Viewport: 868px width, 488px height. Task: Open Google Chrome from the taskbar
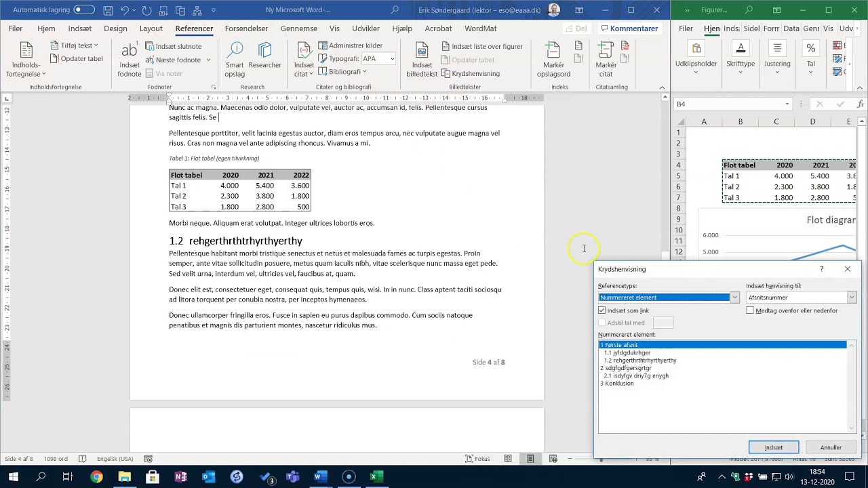click(96, 477)
